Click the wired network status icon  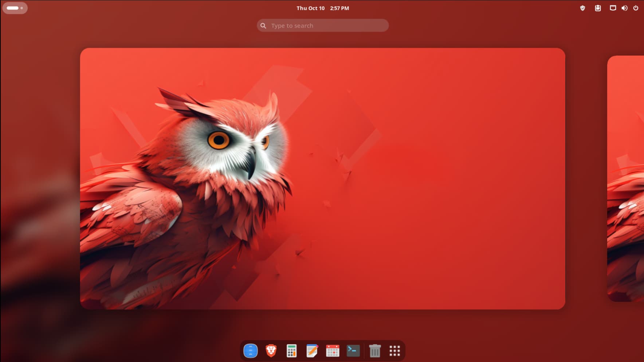(613, 8)
